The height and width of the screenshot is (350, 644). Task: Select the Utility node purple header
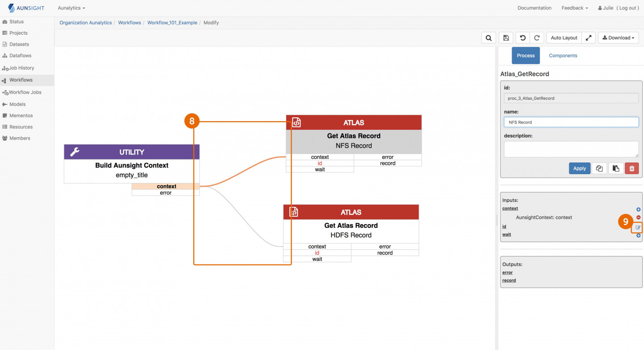[131, 152]
